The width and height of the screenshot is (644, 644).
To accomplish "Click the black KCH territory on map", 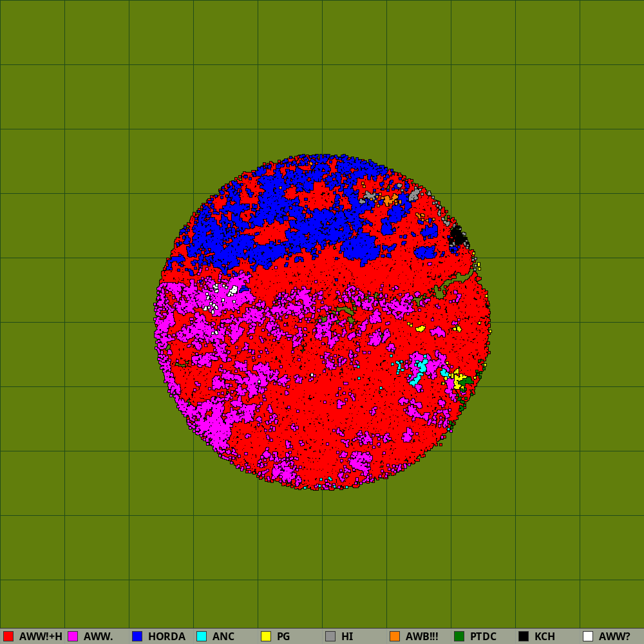I will tap(457, 236).
